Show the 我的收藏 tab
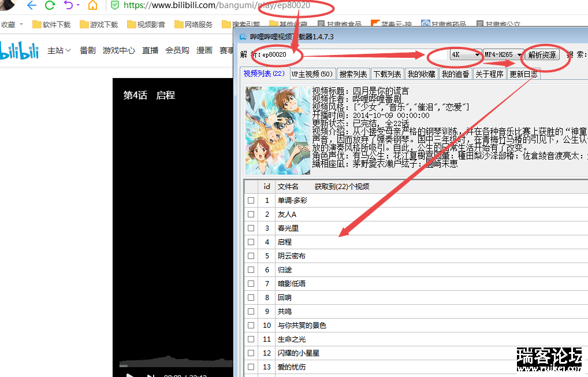This screenshot has height=377, width=588. click(422, 74)
